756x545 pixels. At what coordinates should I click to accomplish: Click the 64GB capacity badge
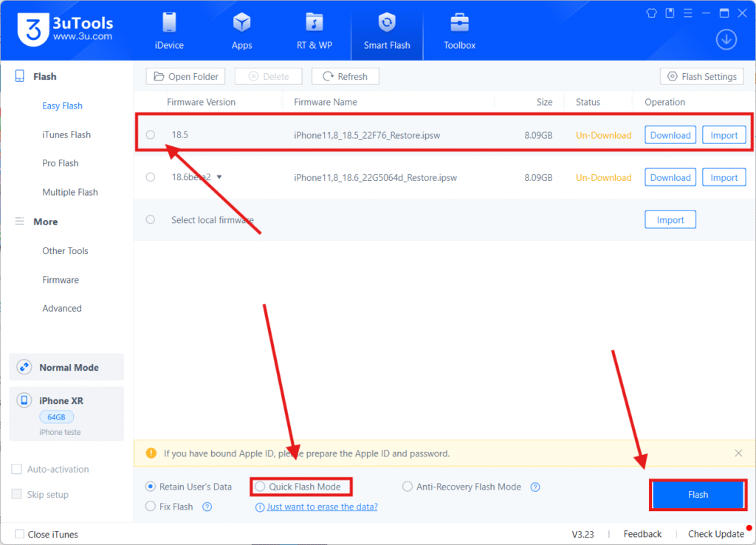point(56,417)
